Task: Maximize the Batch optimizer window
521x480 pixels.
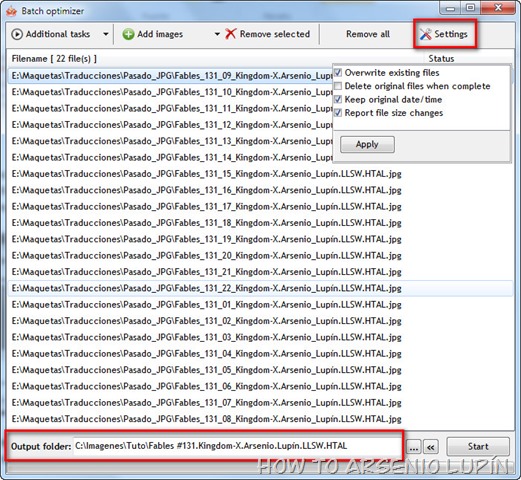Action: (470, 8)
